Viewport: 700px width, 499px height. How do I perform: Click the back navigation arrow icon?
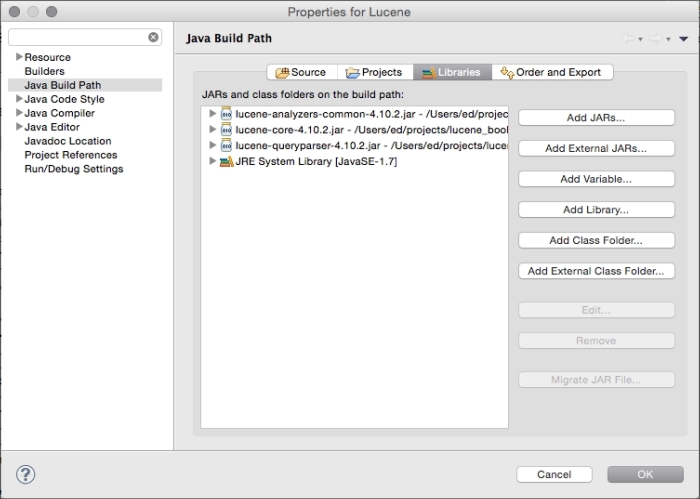[x=629, y=39]
